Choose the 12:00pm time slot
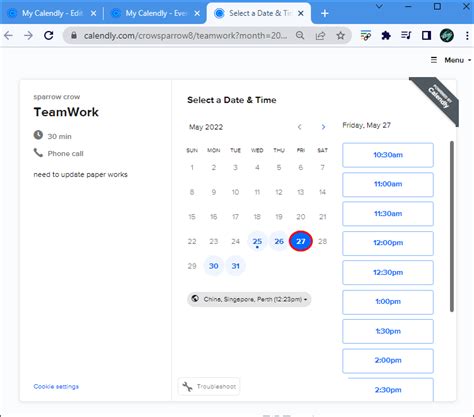The height and width of the screenshot is (417, 474). pos(388,243)
